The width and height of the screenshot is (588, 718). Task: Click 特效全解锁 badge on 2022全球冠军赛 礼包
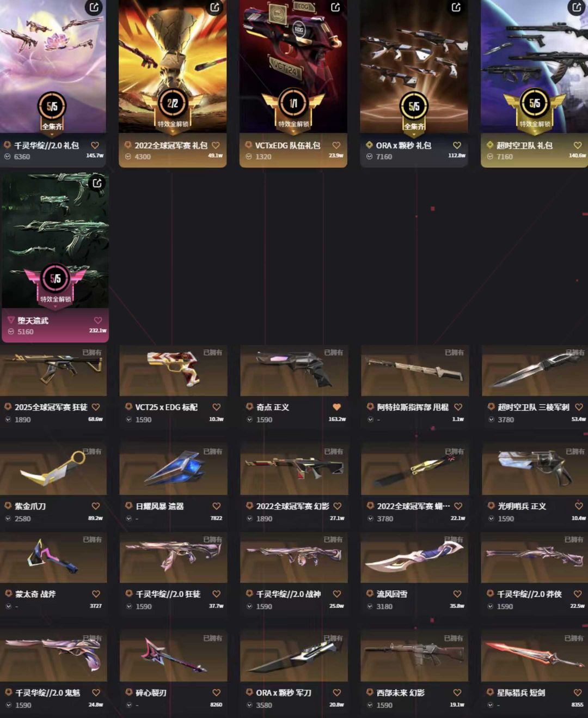point(173,109)
